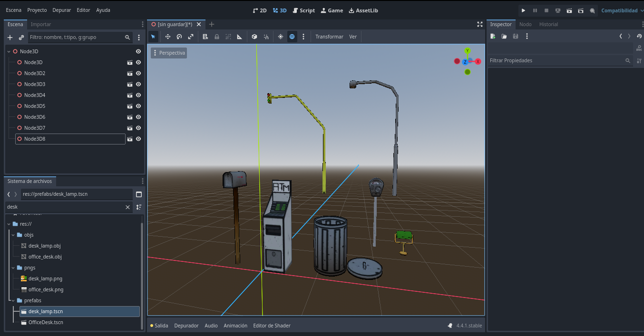Open the Perspectiva view menu
644x336 pixels.
tap(169, 53)
